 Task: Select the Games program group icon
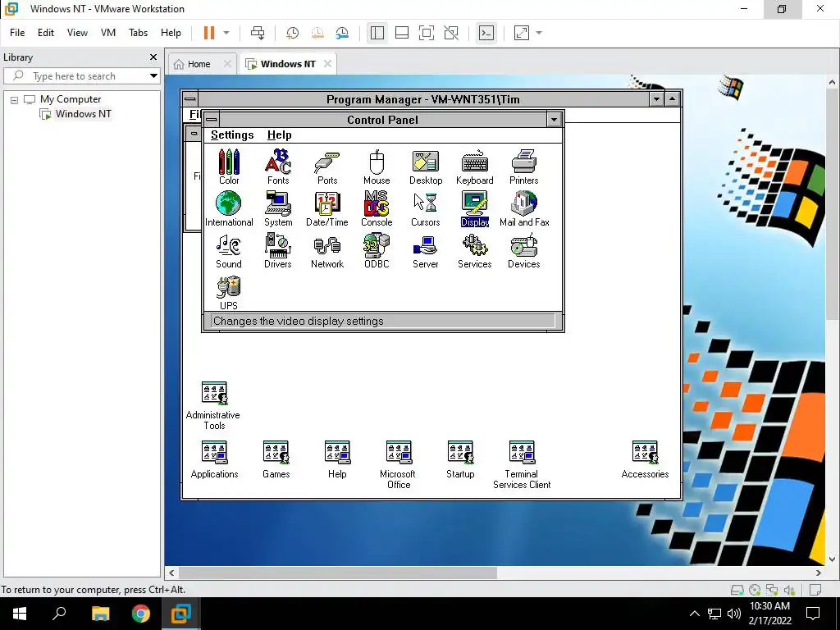pos(276,459)
